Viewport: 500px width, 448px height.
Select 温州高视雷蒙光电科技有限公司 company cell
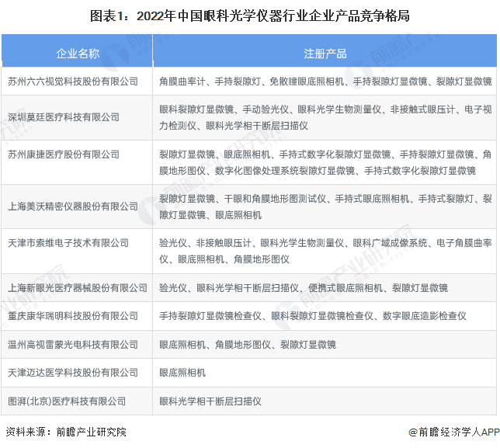[x=77, y=345]
